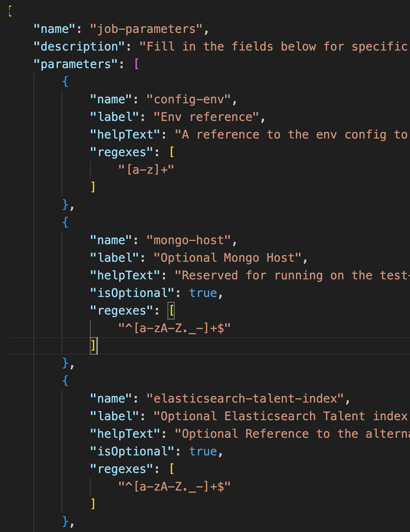Click "Optional Elasticsearch Talent index" label value
This screenshot has height=532, width=410.
click(281, 416)
